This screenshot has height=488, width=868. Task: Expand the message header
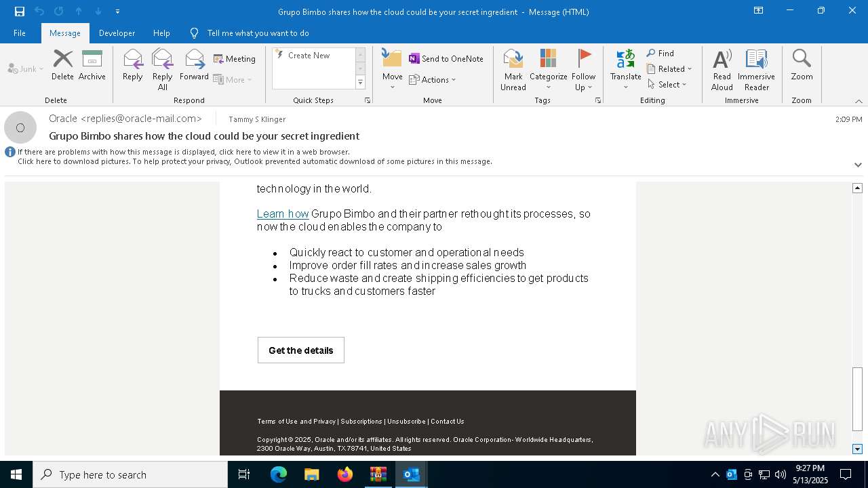[x=858, y=165]
